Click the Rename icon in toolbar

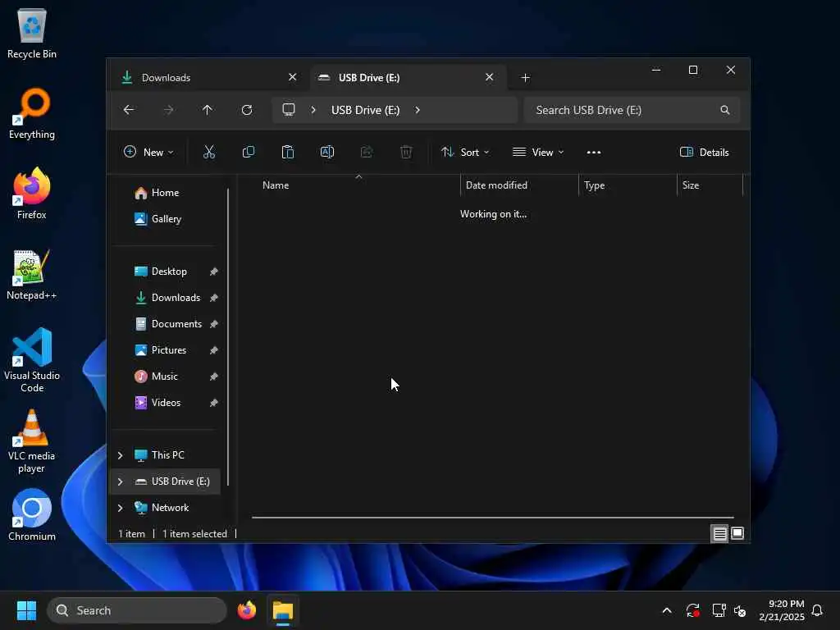(326, 152)
